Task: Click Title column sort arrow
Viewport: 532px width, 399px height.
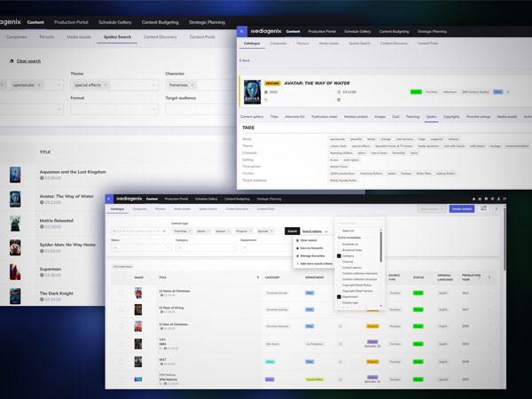Action: [x=258, y=278]
